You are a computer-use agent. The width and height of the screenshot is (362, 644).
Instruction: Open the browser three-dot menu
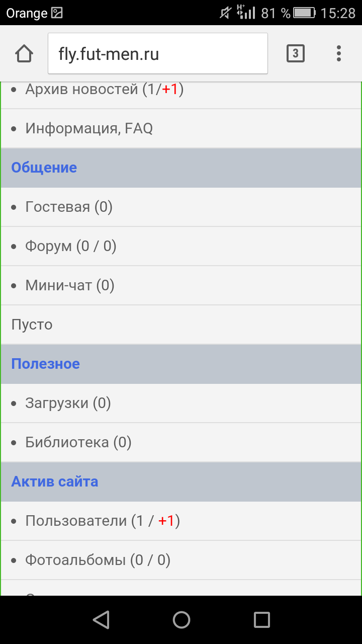339,53
